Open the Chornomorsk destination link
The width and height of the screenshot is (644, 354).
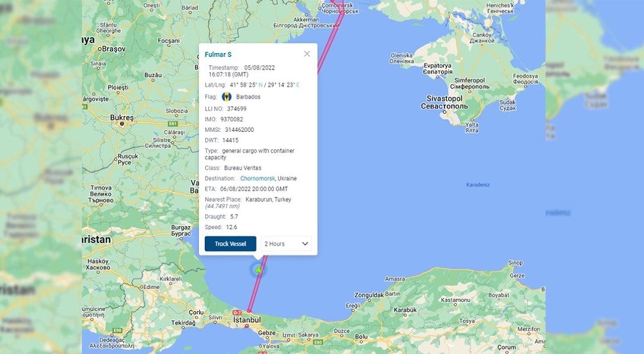tap(257, 179)
